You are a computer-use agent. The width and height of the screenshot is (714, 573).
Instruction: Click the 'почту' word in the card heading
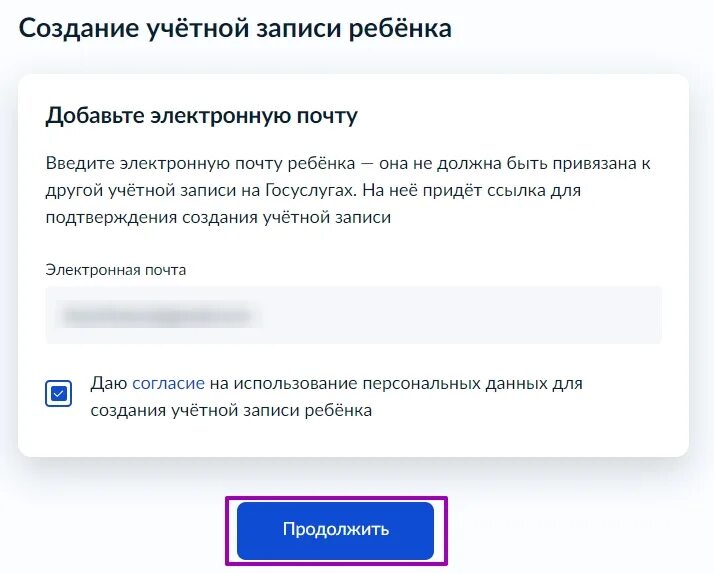pyautogui.click(x=327, y=116)
